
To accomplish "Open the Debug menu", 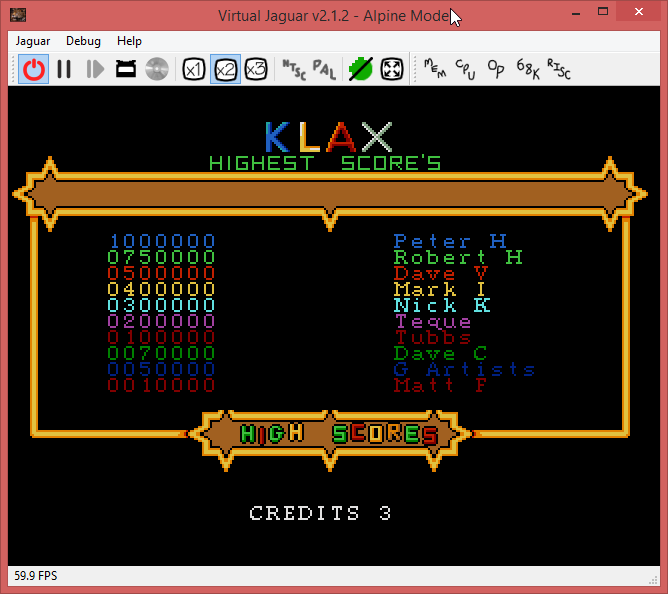I will tap(83, 41).
